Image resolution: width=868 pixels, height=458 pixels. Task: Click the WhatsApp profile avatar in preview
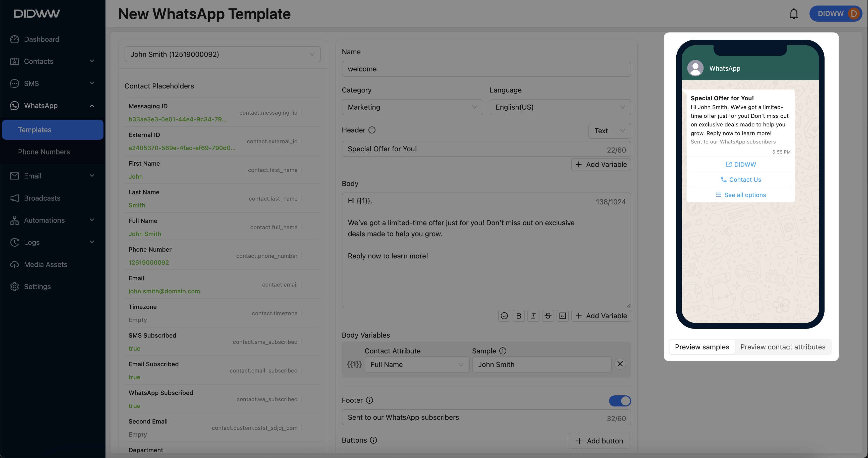(695, 68)
